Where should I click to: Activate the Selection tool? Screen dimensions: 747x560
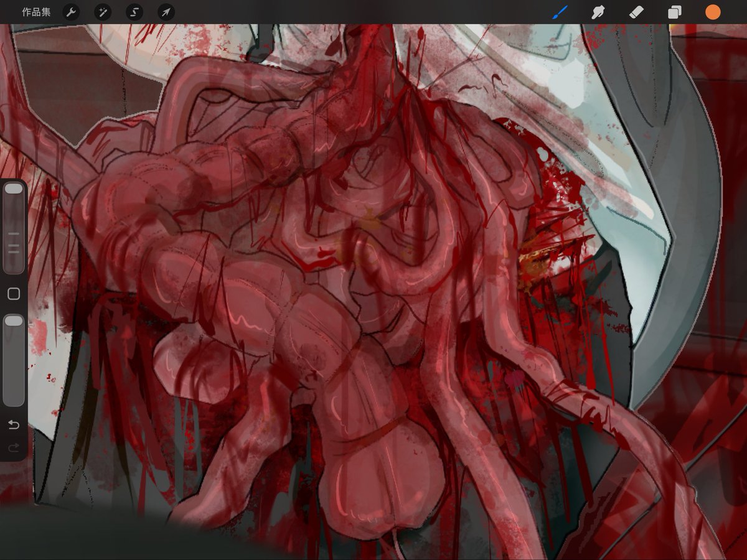134,12
